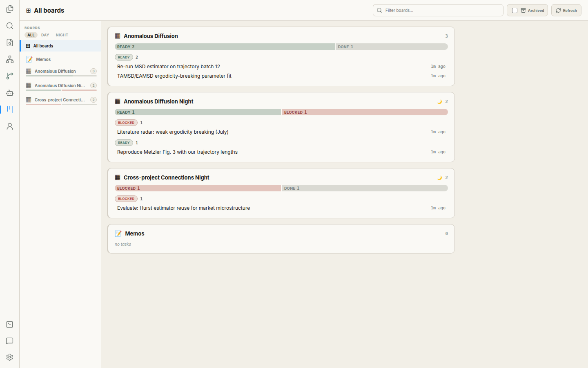The width and height of the screenshot is (588, 368).
Task: Click the Refresh button
Action: pos(566,10)
